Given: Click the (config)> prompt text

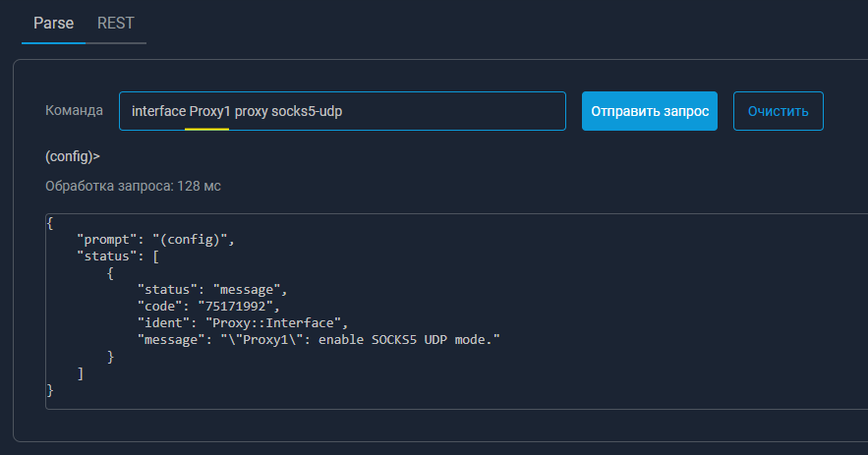Looking at the screenshot, I should (72, 155).
